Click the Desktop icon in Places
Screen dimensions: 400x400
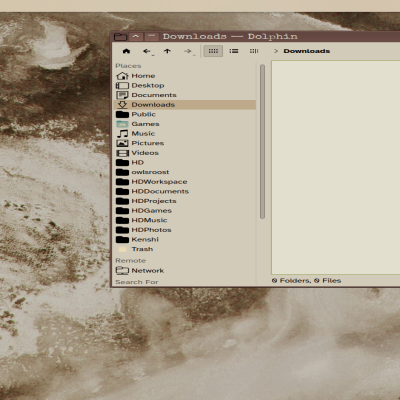click(122, 85)
